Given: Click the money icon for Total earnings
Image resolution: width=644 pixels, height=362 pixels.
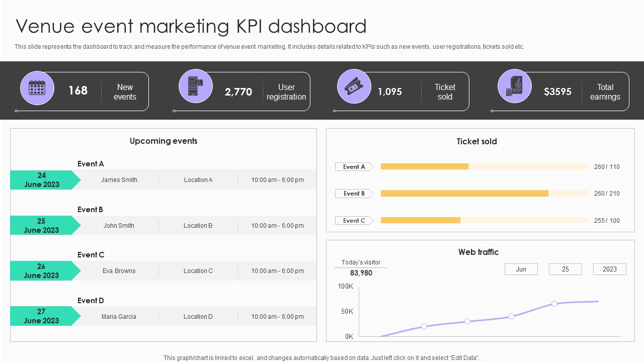Looking at the screenshot, I should pyautogui.click(x=515, y=86).
